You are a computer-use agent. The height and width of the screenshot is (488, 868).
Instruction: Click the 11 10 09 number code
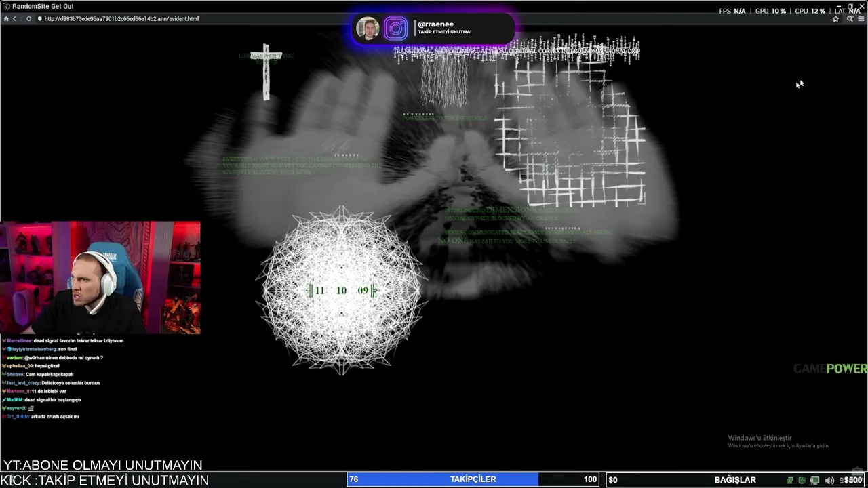pyautogui.click(x=342, y=291)
